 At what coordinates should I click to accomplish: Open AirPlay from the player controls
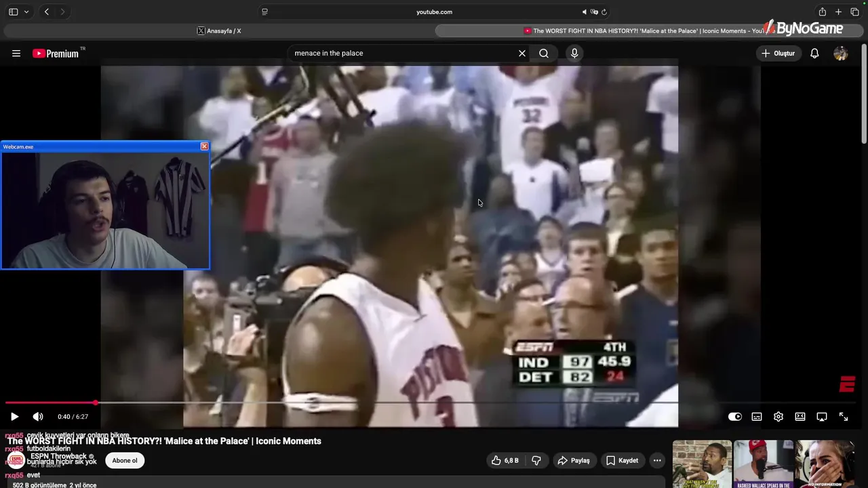pos(822,417)
